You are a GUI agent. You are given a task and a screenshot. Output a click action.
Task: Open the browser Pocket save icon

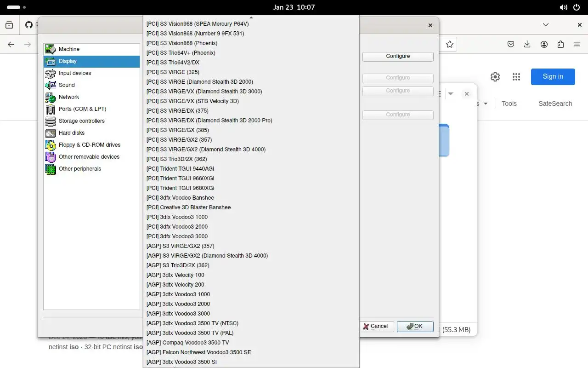click(x=511, y=44)
